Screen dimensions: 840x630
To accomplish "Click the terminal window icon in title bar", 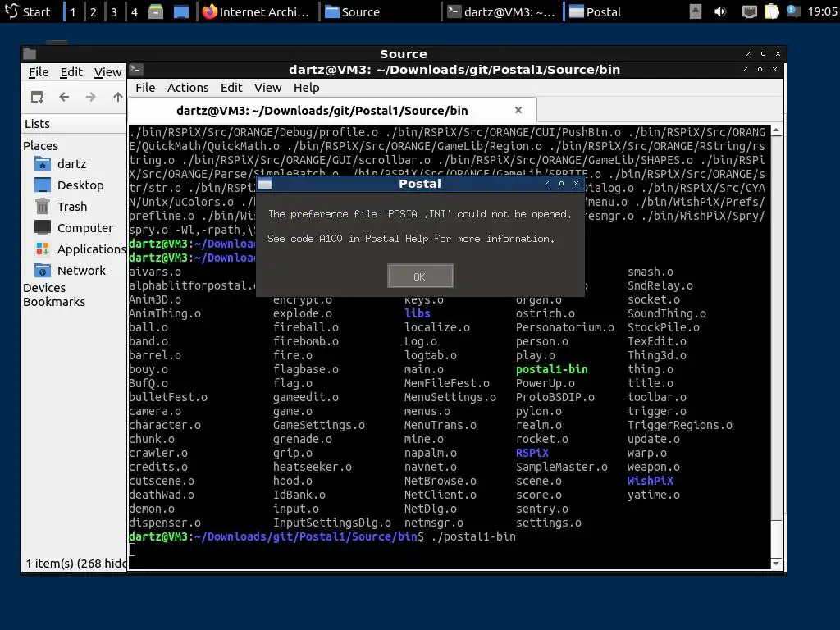I will (x=136, y=69).
